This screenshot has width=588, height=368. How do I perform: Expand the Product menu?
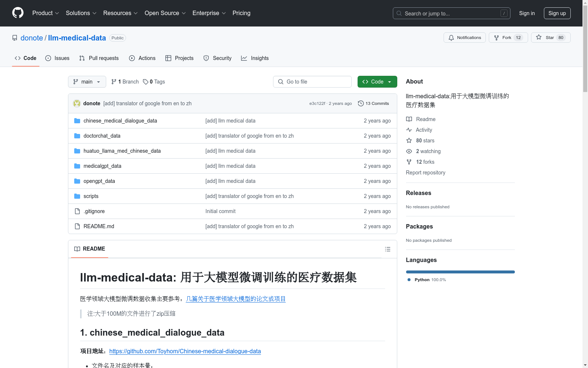(x=46, y=13)
